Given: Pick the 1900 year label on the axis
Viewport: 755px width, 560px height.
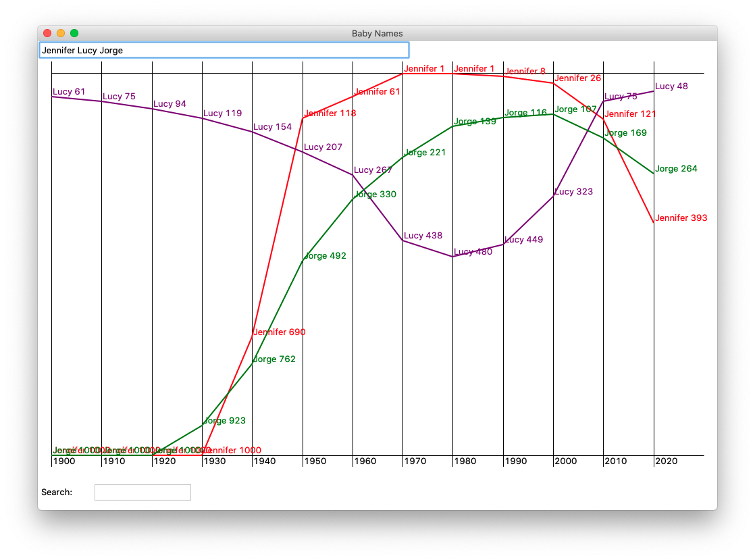Looking at the screenshot, I should [64, 461].
